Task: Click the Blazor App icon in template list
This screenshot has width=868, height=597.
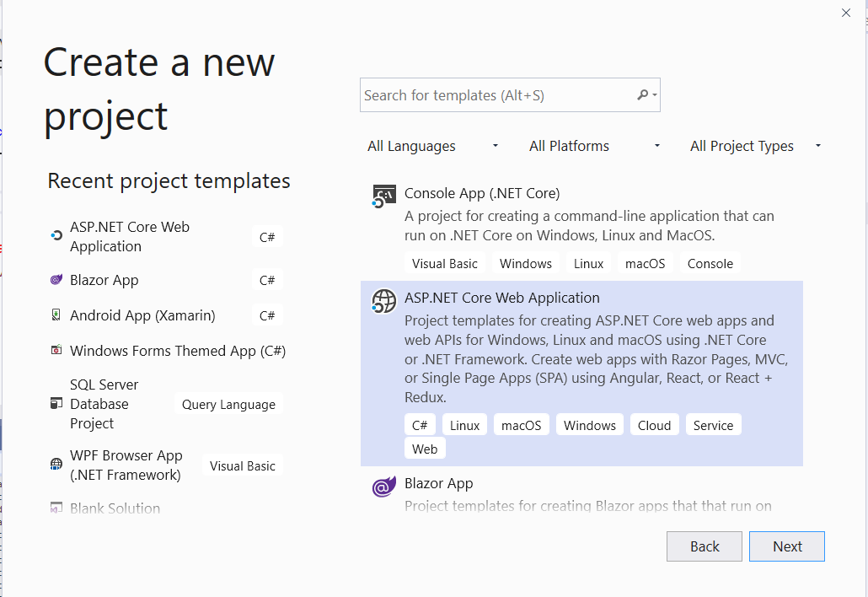Action: [x=384, y=487]
